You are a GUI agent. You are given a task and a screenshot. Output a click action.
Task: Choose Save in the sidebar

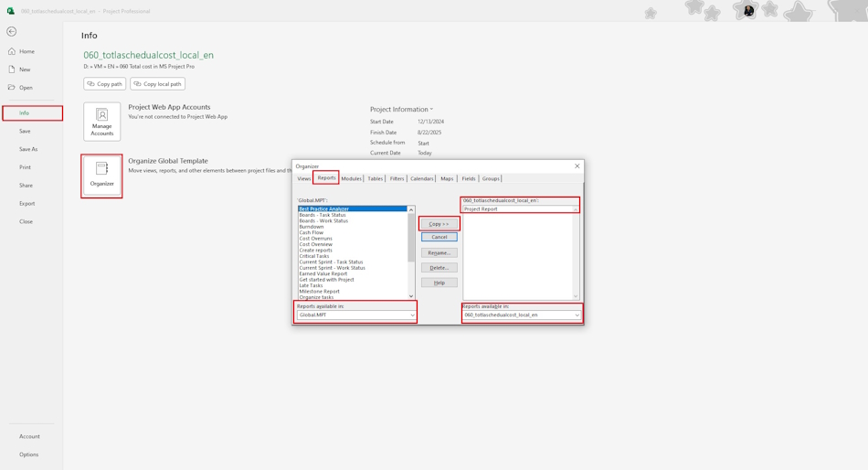click(25, 132)
